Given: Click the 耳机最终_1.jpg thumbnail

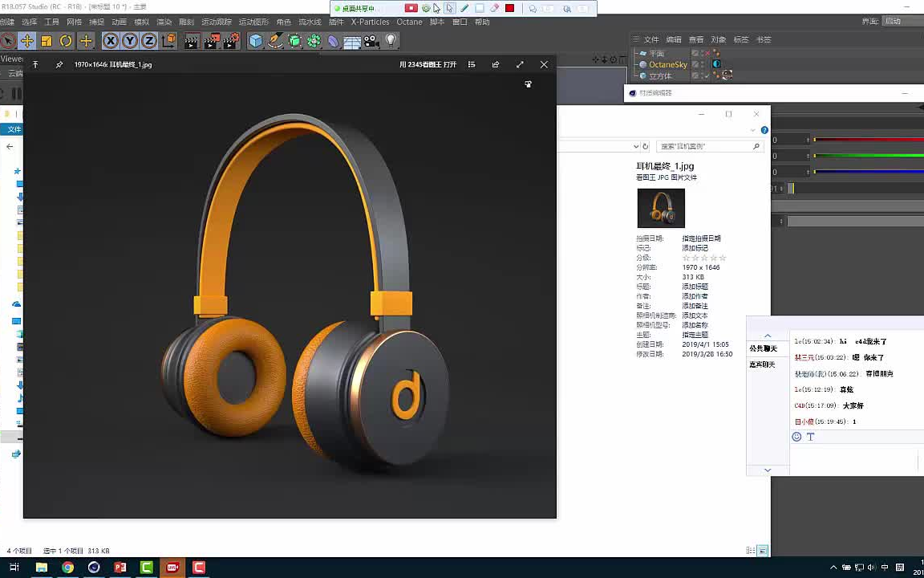Looking at the screenshot, I should click(x=660, y=207).
